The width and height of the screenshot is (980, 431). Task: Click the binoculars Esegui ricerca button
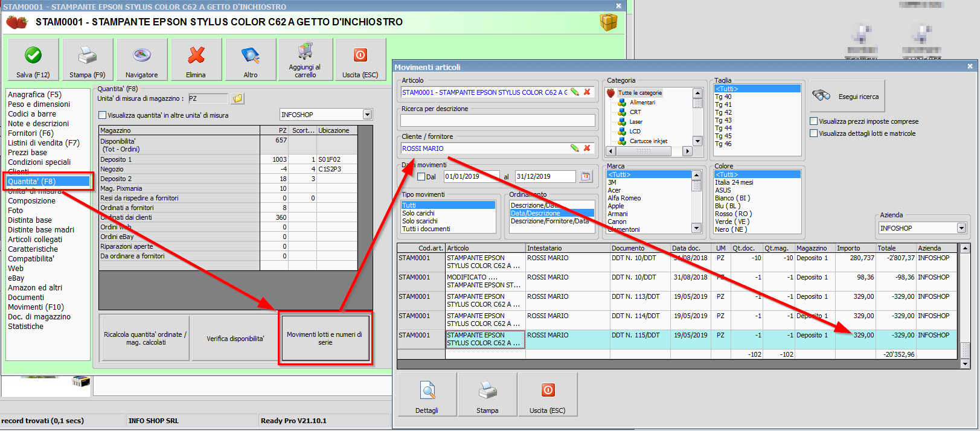click(847, 96)
